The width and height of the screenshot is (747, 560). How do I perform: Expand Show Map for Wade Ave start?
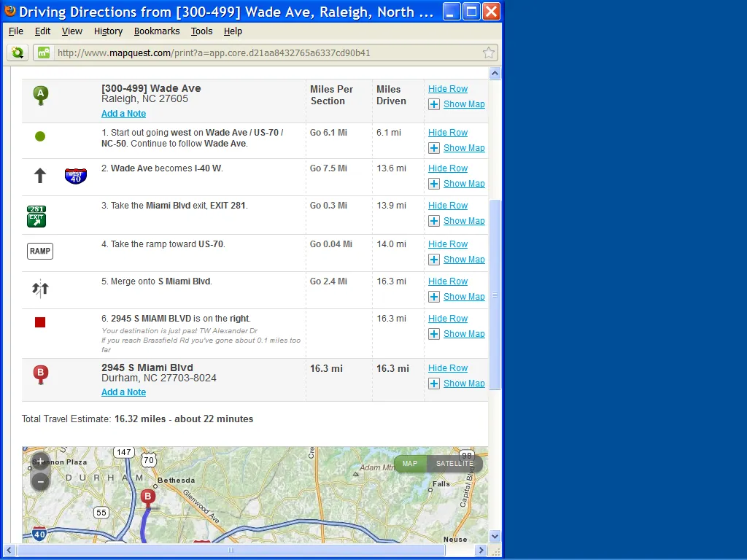point(463,104)
